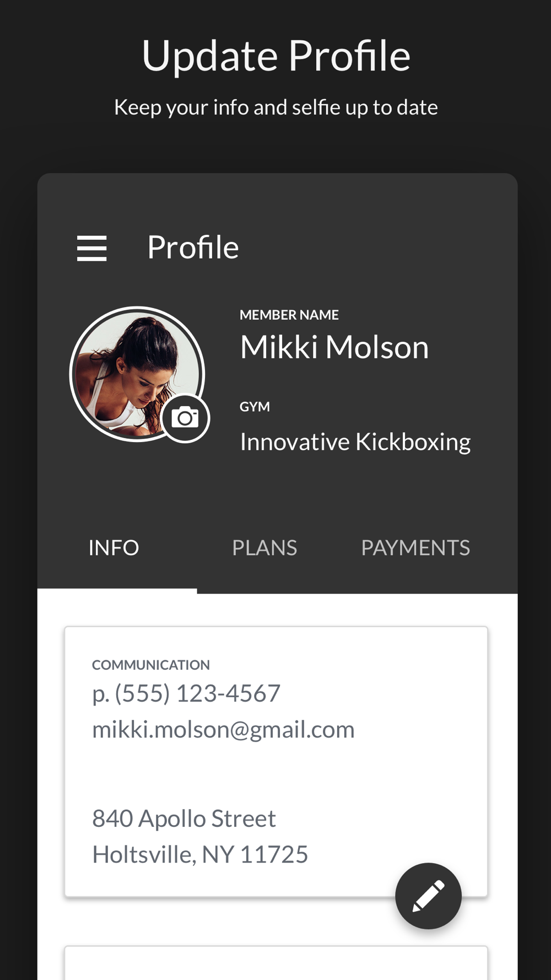This screenshot has height=980, width=551.
Task: Tap the COMMUNICATION section label
Action: (x=151, y=665)
